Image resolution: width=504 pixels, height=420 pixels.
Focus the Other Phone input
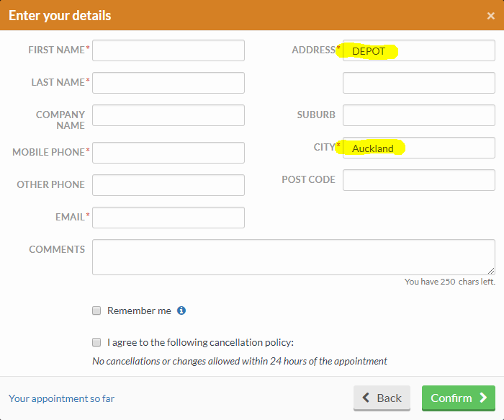(168, 185)
